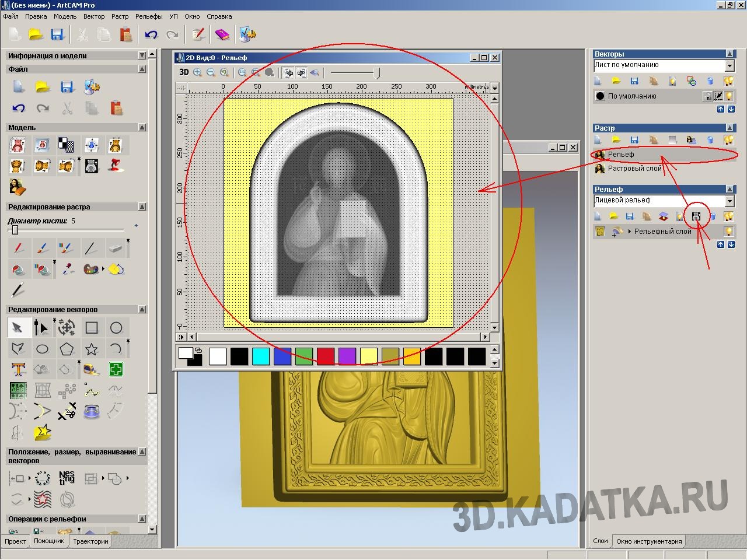Select the flood fill bucket tool
This screenshot has height=560, width=747.
point(18,269)
